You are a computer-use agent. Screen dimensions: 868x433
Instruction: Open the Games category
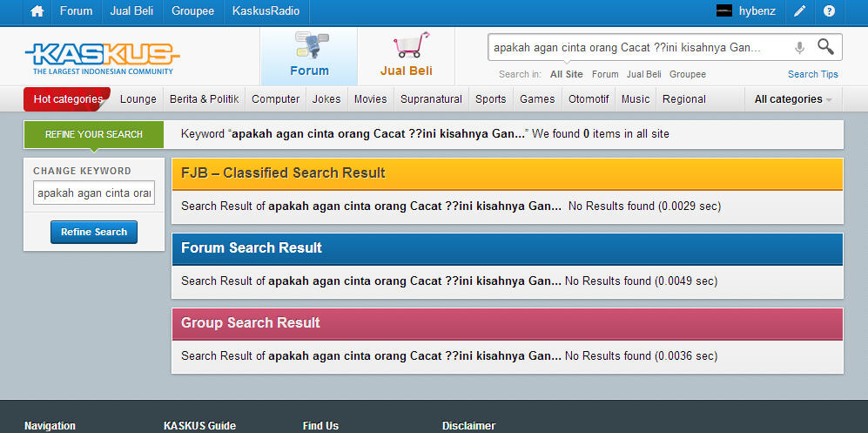point(537,99)
